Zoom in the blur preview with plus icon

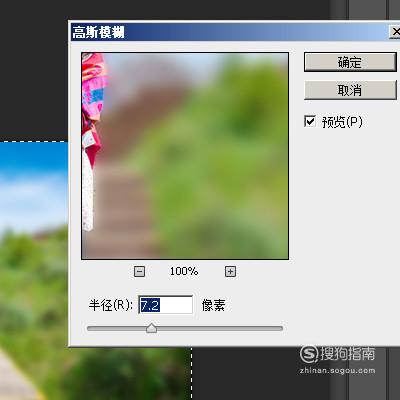tap(230, 271)
